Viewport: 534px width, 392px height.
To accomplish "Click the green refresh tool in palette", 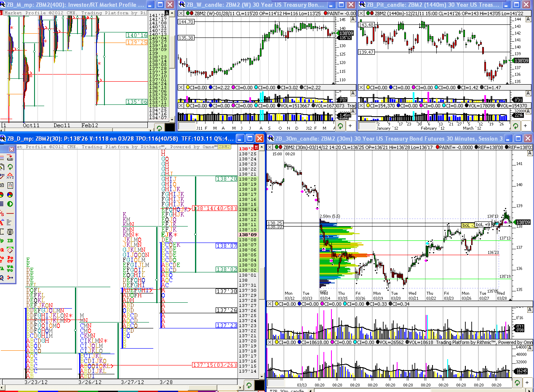I will [x=10, y=167].
